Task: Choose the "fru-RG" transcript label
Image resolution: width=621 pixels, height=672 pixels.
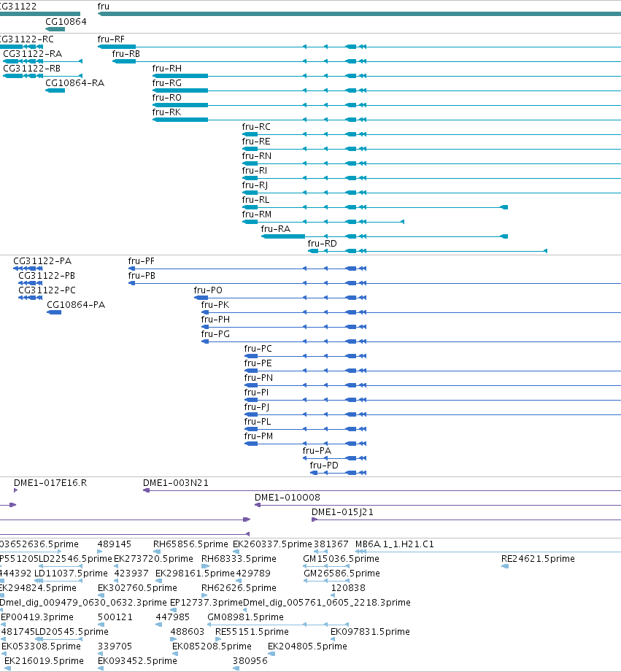Action: (x=166, y=82)
